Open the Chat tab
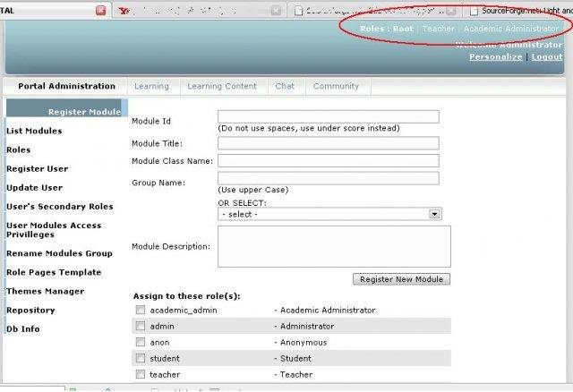The width and height of the screenshot is (573, 392). click(x=285, y=86)
